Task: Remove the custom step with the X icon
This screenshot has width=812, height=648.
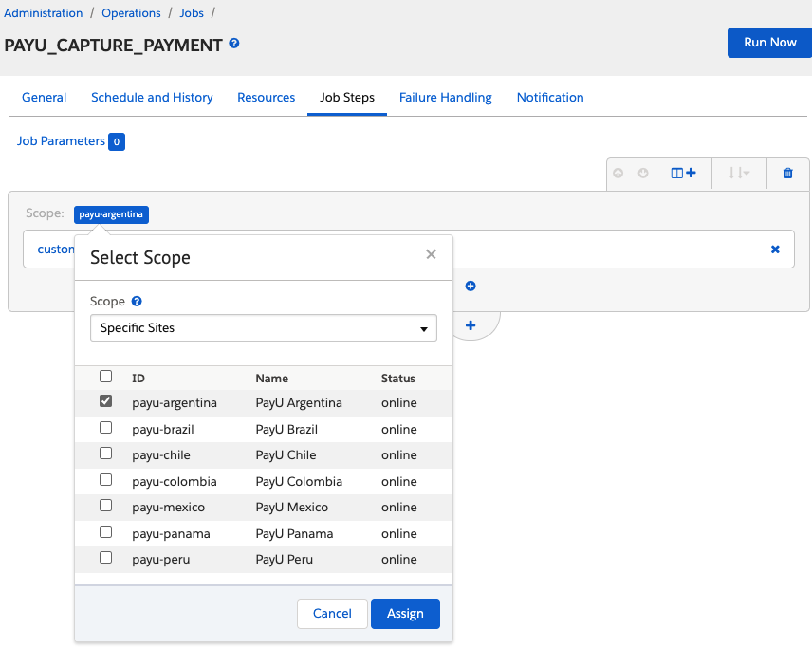Action: coord(775,250)
